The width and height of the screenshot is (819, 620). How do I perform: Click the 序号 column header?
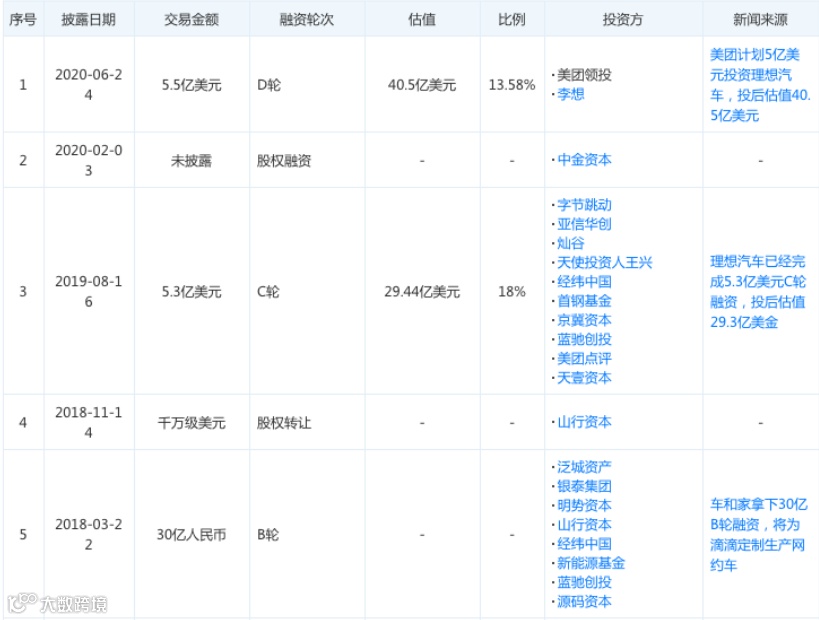click(x=23, y=20)
